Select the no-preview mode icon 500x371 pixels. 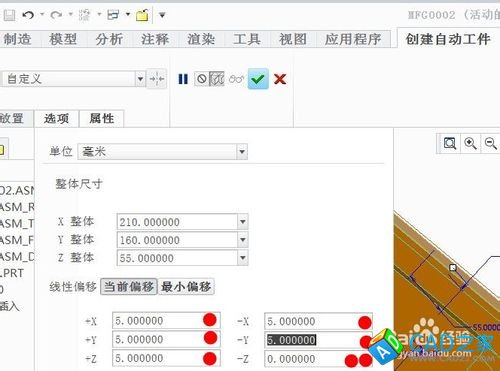pos(202,79)
